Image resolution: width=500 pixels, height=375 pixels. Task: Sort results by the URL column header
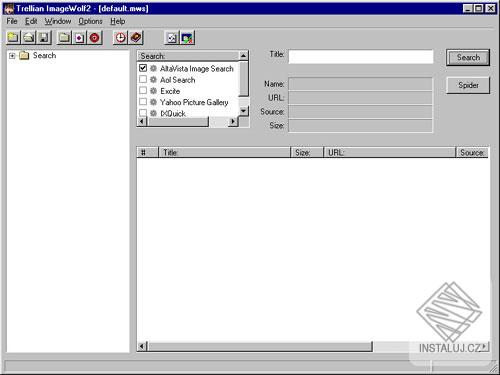pyautogui.click(x=389, y=153)
